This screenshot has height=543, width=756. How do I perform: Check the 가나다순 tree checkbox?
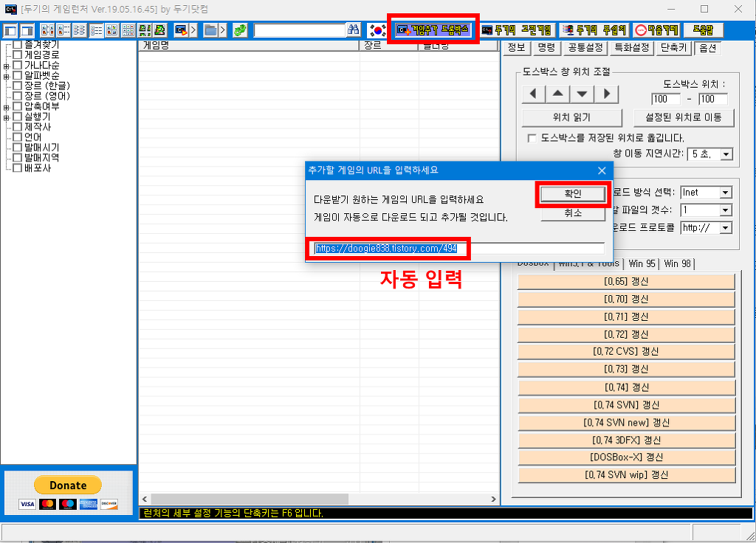pos(18,65)
